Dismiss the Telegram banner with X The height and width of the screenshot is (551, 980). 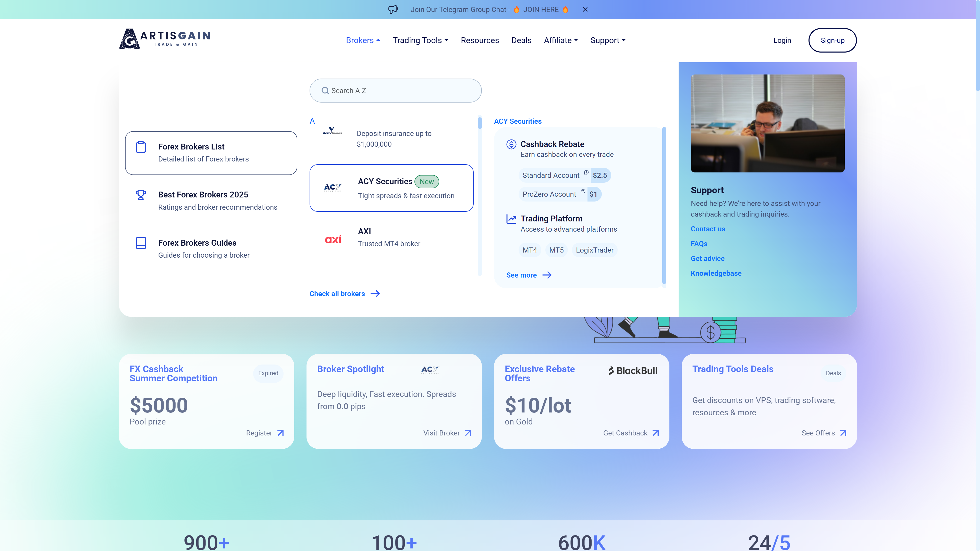(585, 9)
